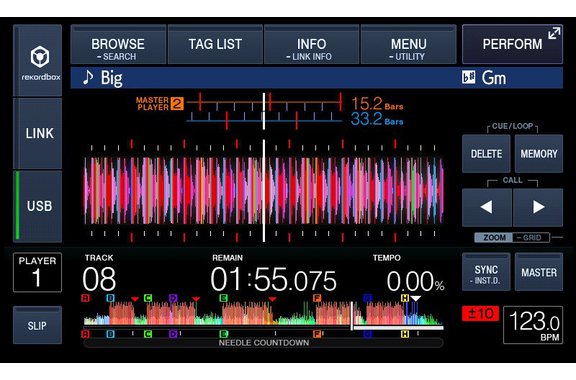
Task: Jump to top-row hot cue B marker
Action: tap(110, 298)
